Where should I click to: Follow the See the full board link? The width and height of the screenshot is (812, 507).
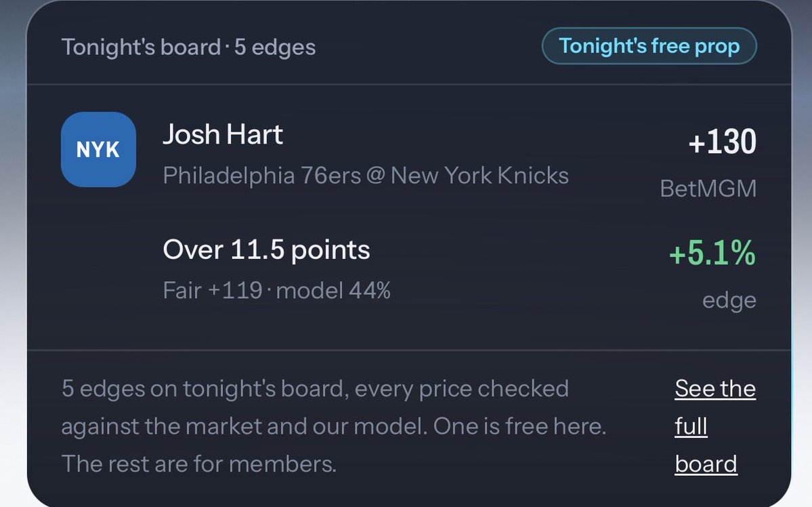715,426
